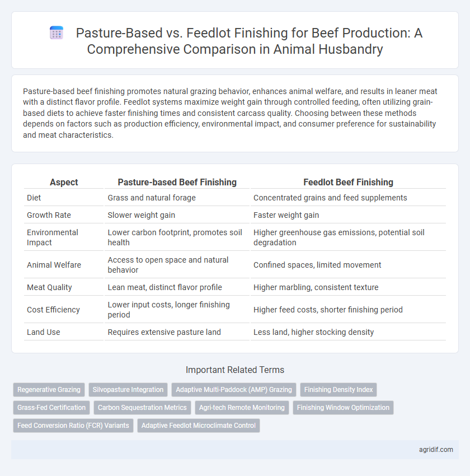Select the Silvopasture Integration tag
The height and width of the screenshot is (476, 470).
coord(128,390)
